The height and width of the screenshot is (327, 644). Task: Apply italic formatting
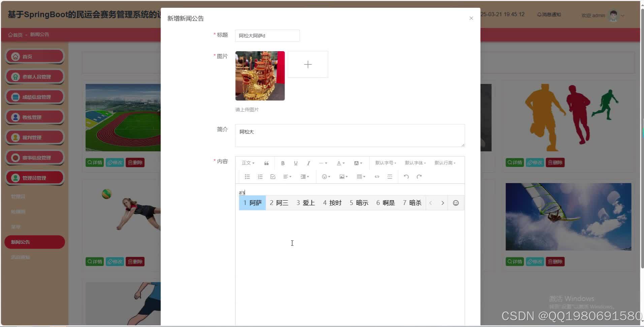[x=308, y=163]
